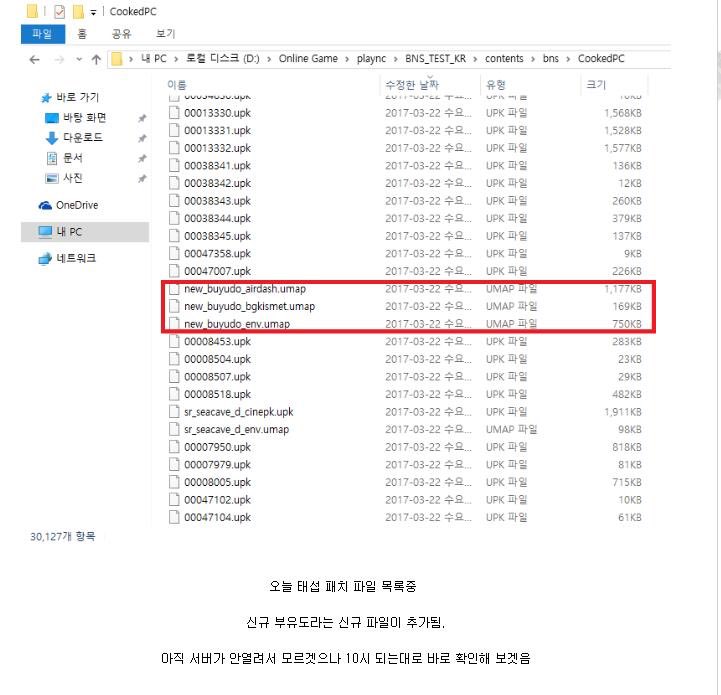This screenshot has height=695, width=721.
Task: Click the file icon of 00047104.upk
Action: click(174, 517)
